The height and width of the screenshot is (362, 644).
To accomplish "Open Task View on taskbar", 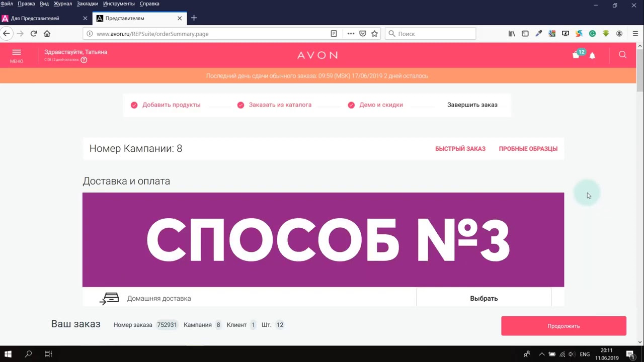I will pyautogui.click(x=48, y=354).
